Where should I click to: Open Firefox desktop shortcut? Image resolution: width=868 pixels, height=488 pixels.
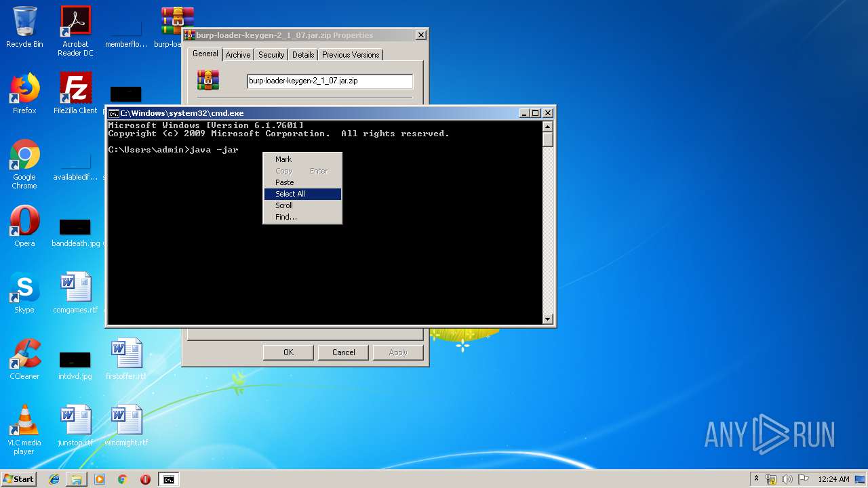click(x=24, y=94)
